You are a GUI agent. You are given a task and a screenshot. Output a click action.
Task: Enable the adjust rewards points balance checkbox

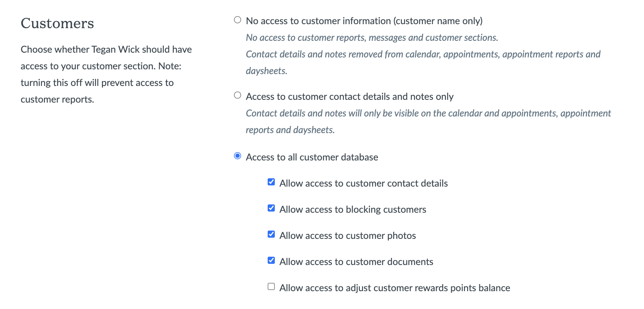click(271, 286)
